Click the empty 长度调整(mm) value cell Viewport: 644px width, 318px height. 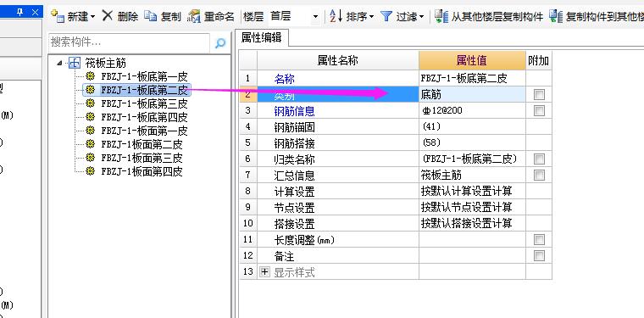(x=472, y=239)
